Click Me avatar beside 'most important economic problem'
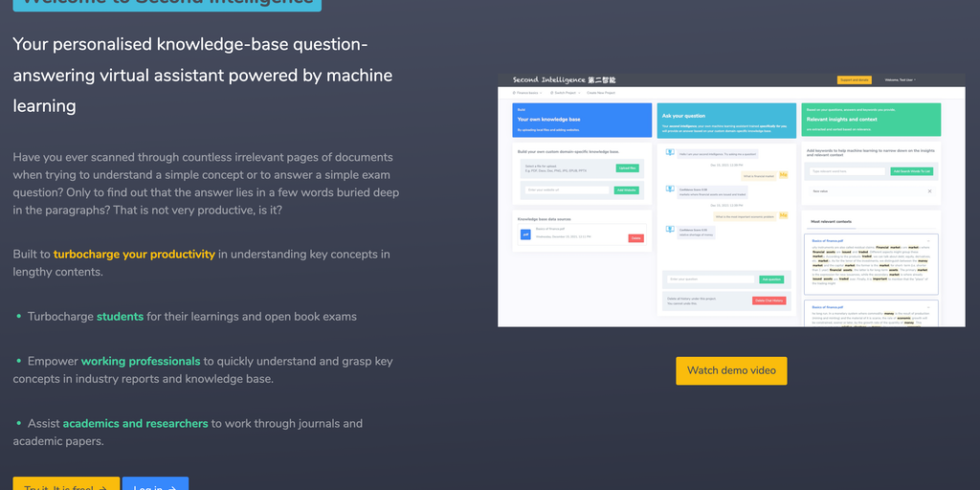The height and width of the screenshot is (490, 980). pos(783,215)
